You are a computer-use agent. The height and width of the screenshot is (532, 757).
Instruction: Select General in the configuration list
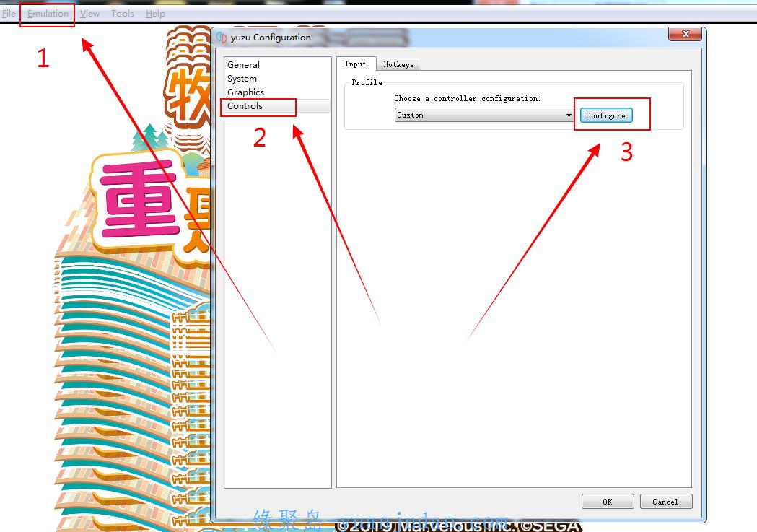[x=278, y=65]
